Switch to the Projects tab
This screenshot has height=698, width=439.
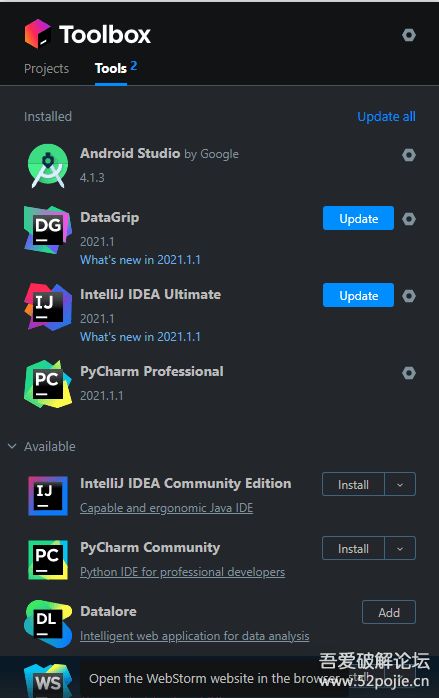46,69
